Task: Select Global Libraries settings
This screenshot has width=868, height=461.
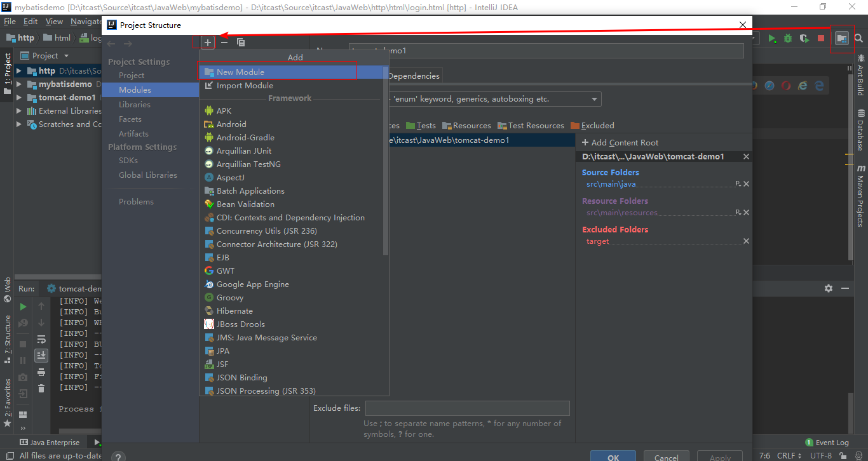Action: tap(148, 175)
